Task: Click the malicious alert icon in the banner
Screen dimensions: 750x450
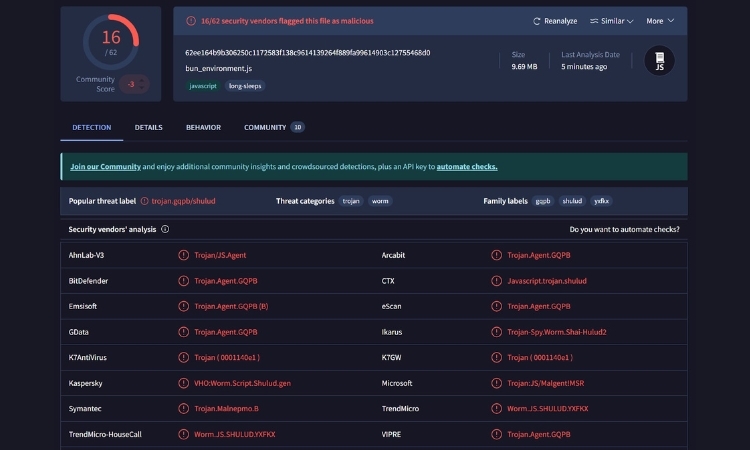Action: [x=190, y=20]
